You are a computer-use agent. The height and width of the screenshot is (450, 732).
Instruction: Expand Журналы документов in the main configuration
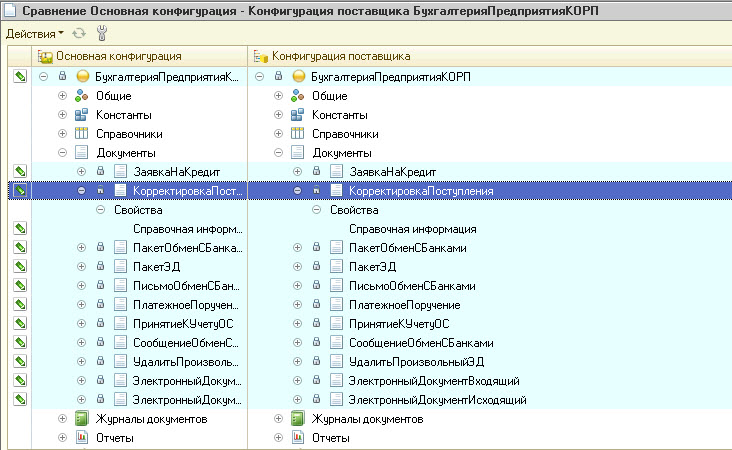pyautogui.click(x=62, y=419)
